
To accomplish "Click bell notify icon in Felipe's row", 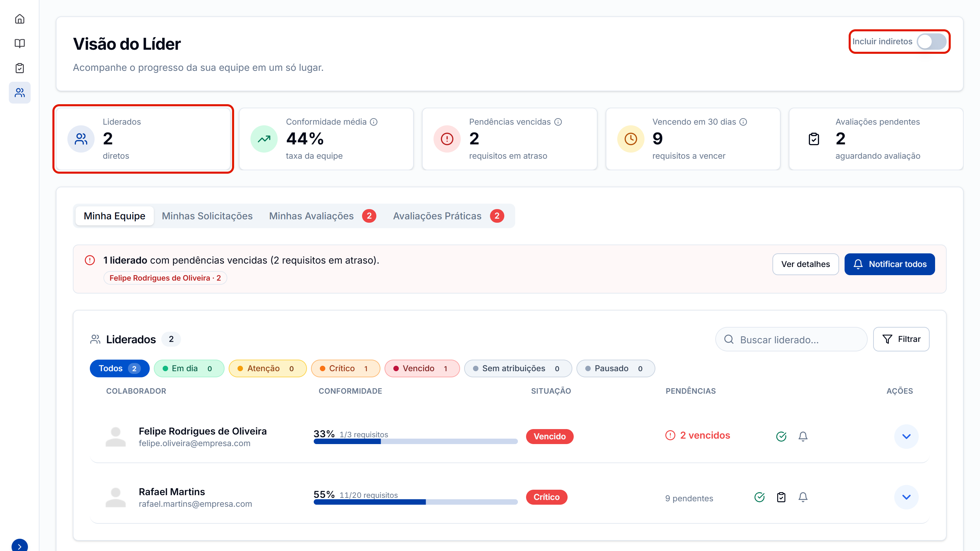I will tap(803, 436).
